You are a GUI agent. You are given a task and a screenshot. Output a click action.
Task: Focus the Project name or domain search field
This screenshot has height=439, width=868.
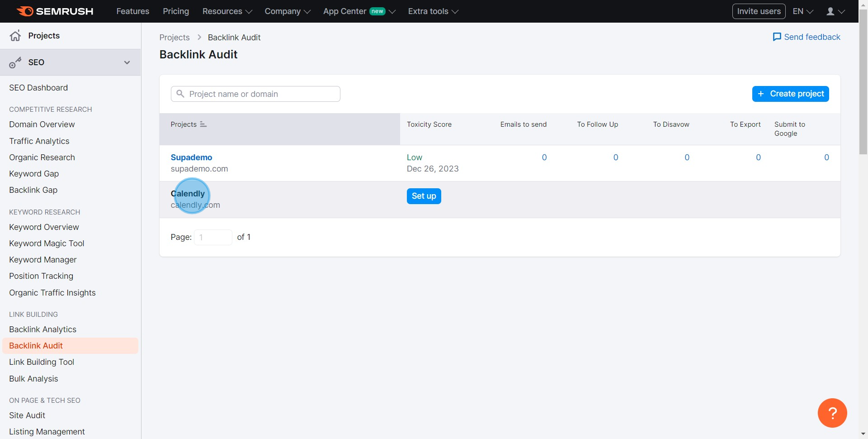pyautogui.click(x=255, y=94)
